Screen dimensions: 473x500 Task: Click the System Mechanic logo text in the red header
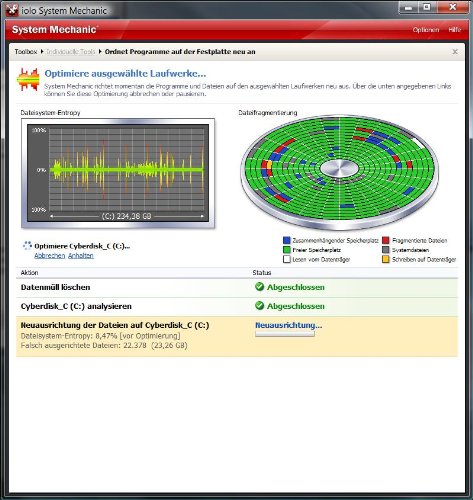coord(54,29)
